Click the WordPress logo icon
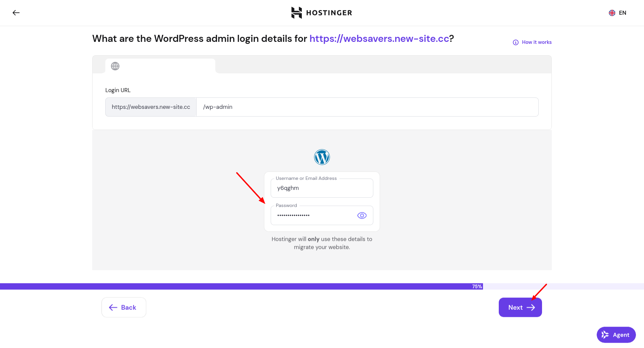The image size is (644, 348). click(322, 157)
